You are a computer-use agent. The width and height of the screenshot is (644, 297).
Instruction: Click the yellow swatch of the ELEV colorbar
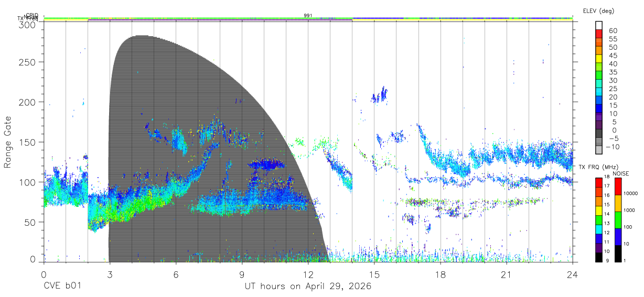(x=599, y=60)
